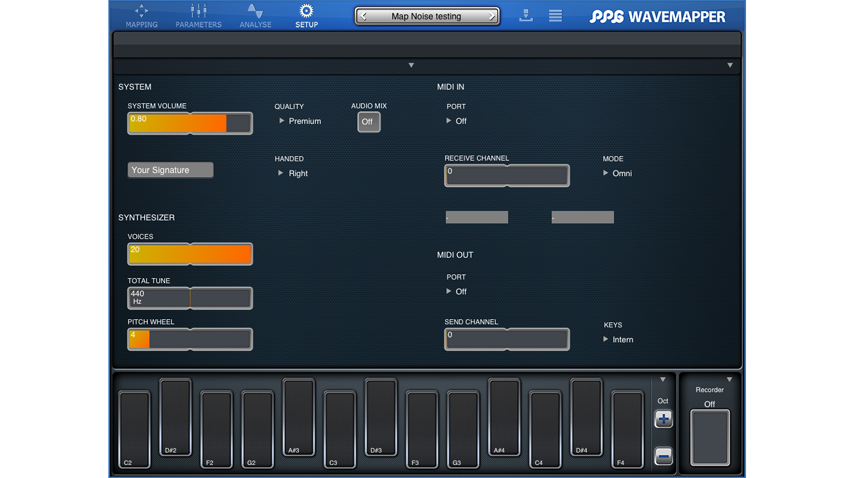Image resolution: width=850 pixels, height=478 pixels.
Task: Adjust the Pitch Wheel range slider
Action: [x=190, y=339]
